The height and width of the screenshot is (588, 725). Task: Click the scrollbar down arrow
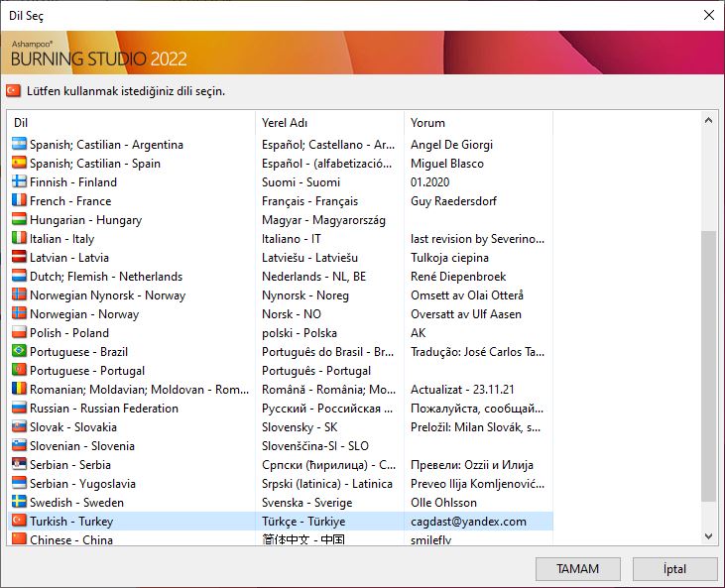pos(708,536)
